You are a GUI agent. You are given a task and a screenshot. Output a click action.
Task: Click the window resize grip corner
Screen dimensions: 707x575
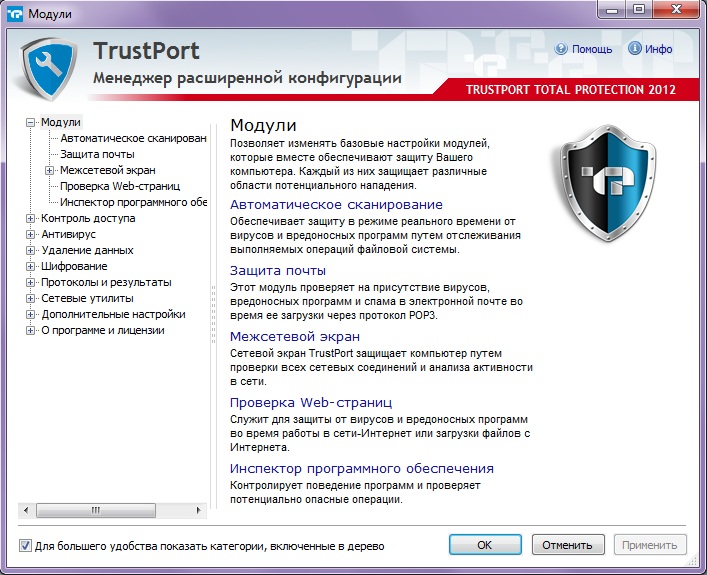point(692,561)
